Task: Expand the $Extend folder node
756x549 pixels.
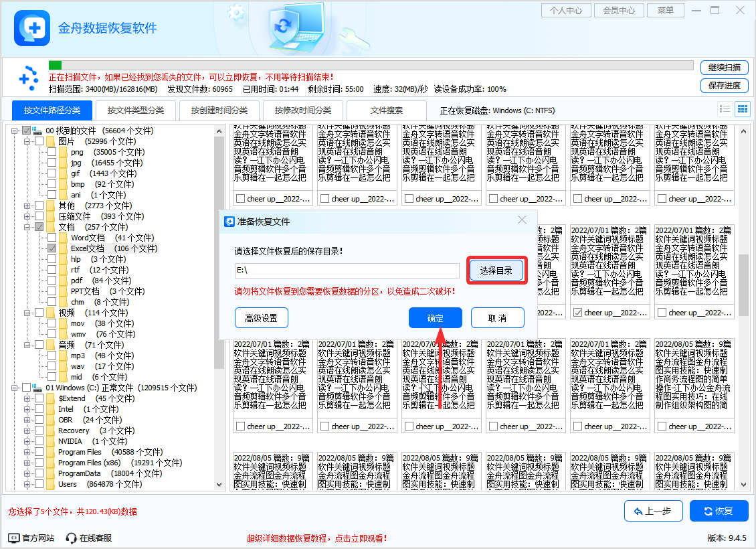Action: click(x=27, y=398)
